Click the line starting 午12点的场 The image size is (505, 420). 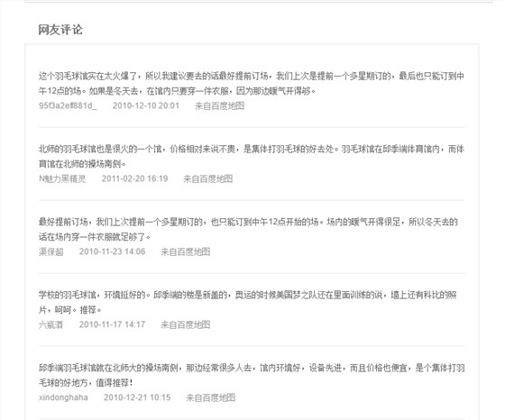tap(177, 91)
